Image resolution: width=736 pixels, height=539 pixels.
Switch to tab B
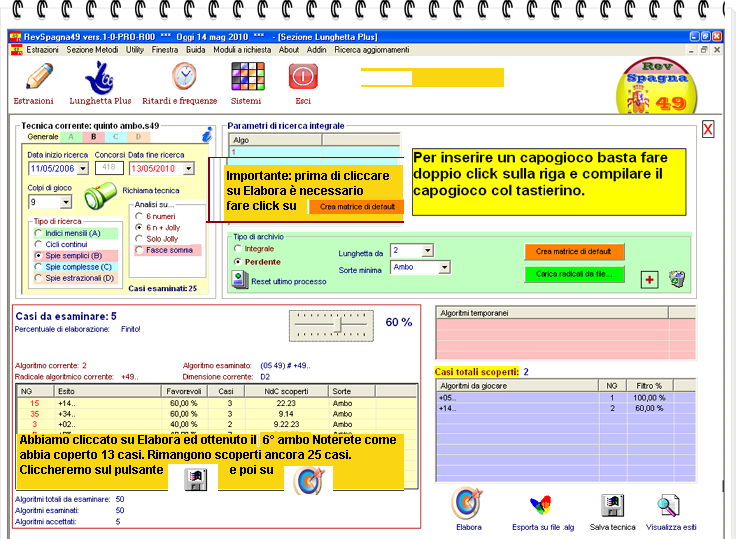pyautogui.click(x=93, y=137)
